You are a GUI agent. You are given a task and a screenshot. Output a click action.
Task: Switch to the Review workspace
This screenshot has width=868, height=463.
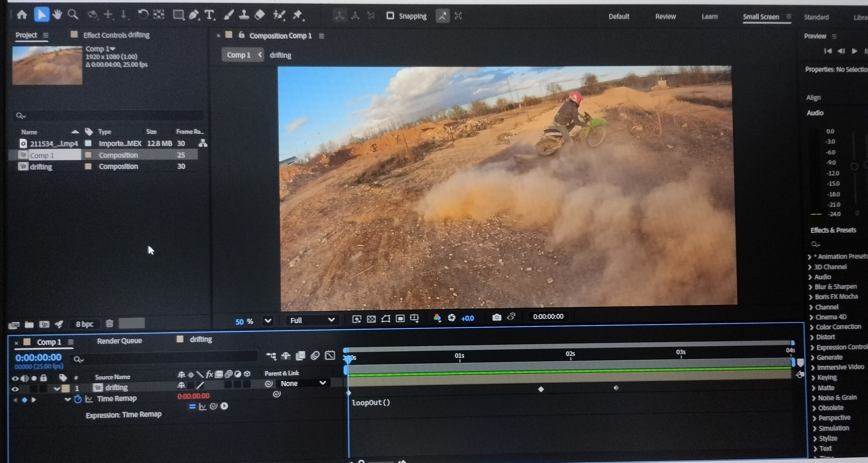(665, 17)
